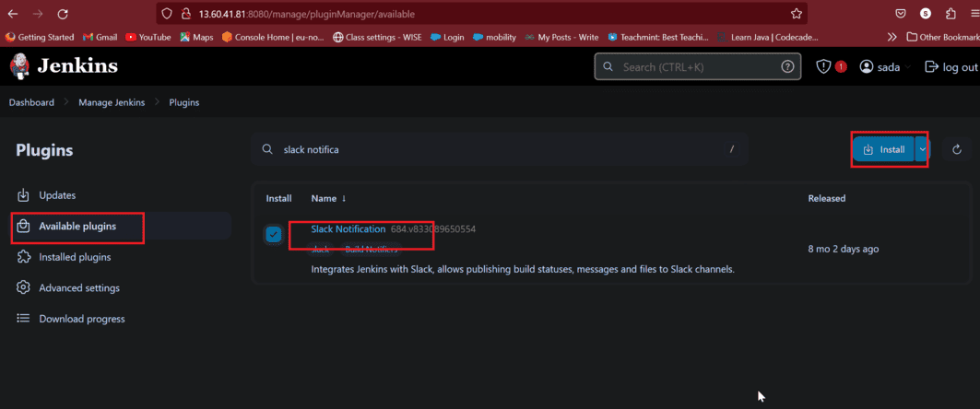Click the site security shield in the address bar
This screenshot has width=980, height=409.
coord(166,14)
